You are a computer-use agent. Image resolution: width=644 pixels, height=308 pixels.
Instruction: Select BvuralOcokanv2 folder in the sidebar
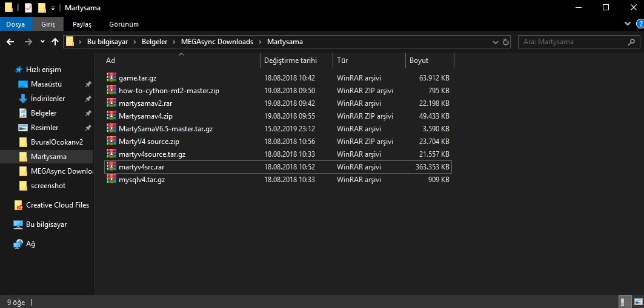tap(57, 142)
